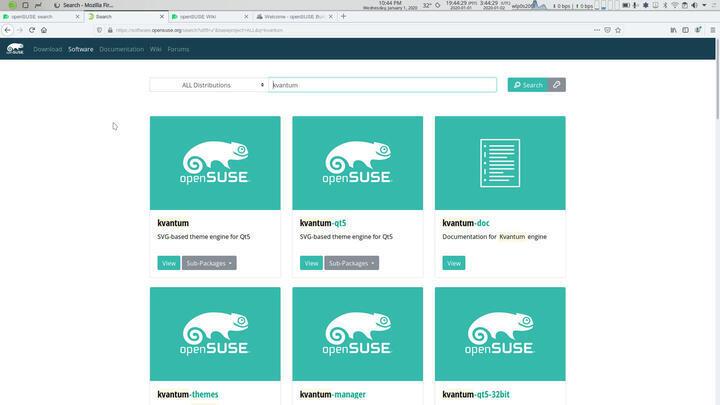The width and height of the screenshot is (720, 405).
Task: Open the kvantum package title link
Action: tap(173, 223)
